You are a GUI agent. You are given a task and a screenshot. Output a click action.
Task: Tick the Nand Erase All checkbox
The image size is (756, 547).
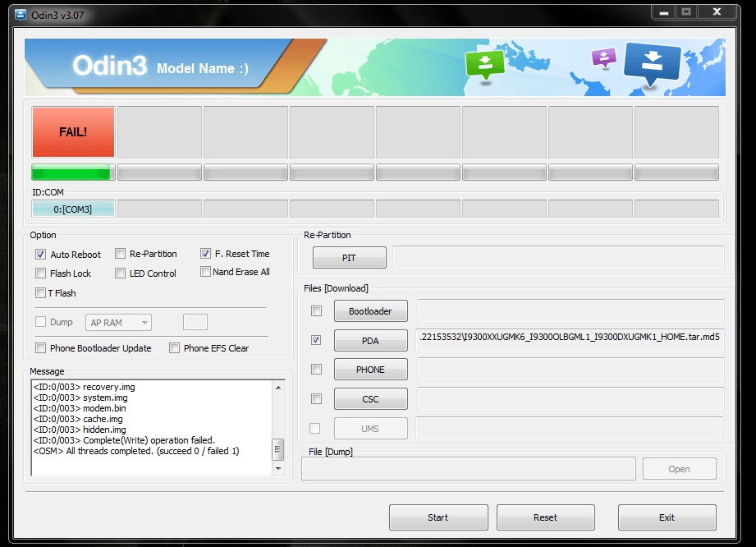(205, 272)
